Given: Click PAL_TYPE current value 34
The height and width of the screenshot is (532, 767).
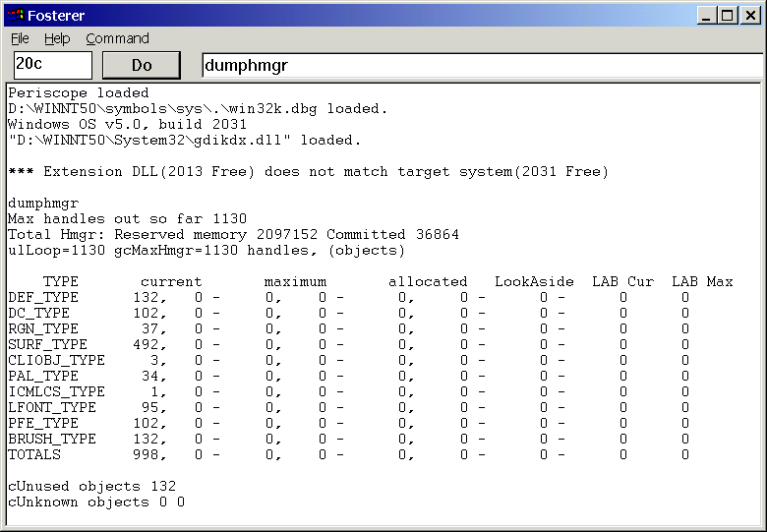Looking at the screenshot, I should coord(150,376).
